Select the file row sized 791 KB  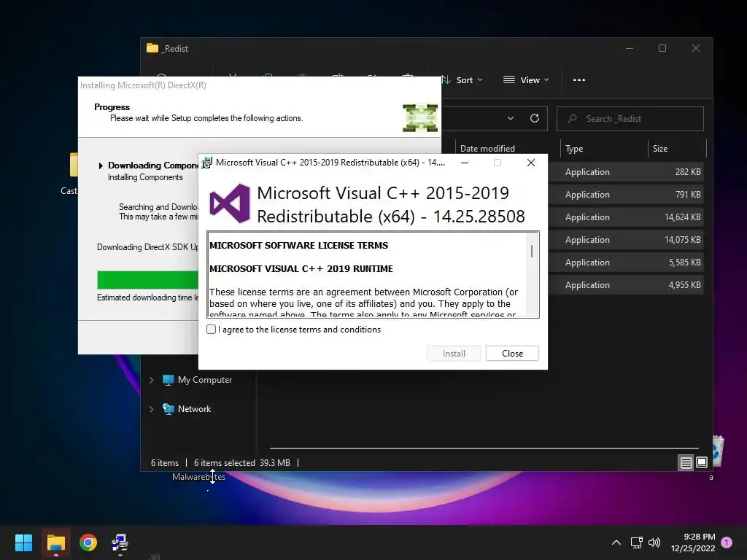click(x=625, y=194)
